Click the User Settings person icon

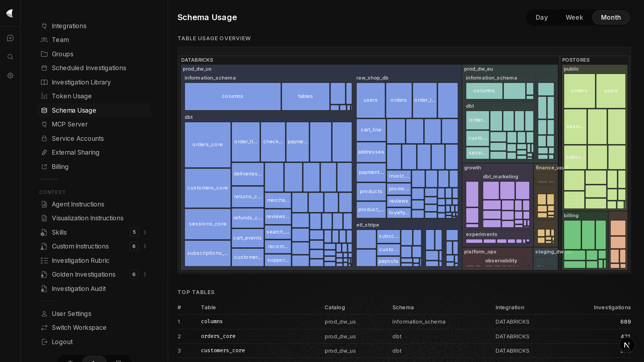pos(44,314)
